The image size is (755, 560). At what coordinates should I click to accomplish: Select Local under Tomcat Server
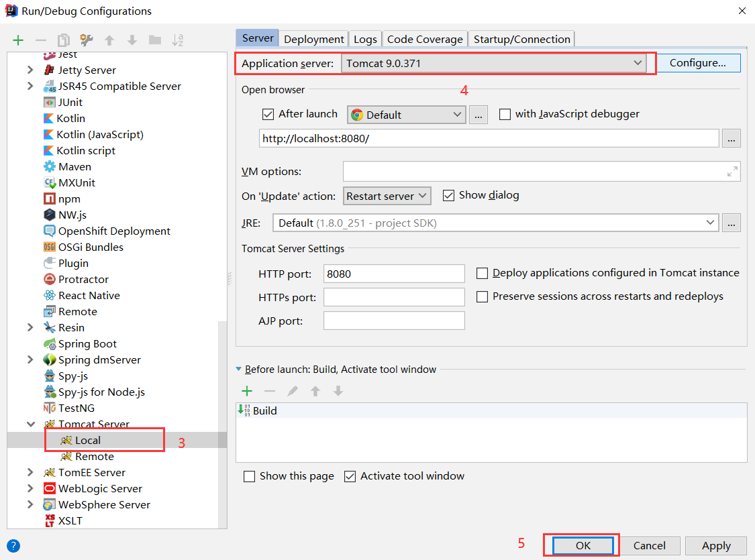click(88, 440)
